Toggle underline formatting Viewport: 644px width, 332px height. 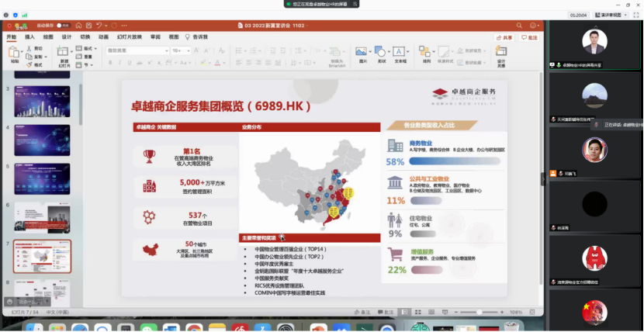click(130, 63)
